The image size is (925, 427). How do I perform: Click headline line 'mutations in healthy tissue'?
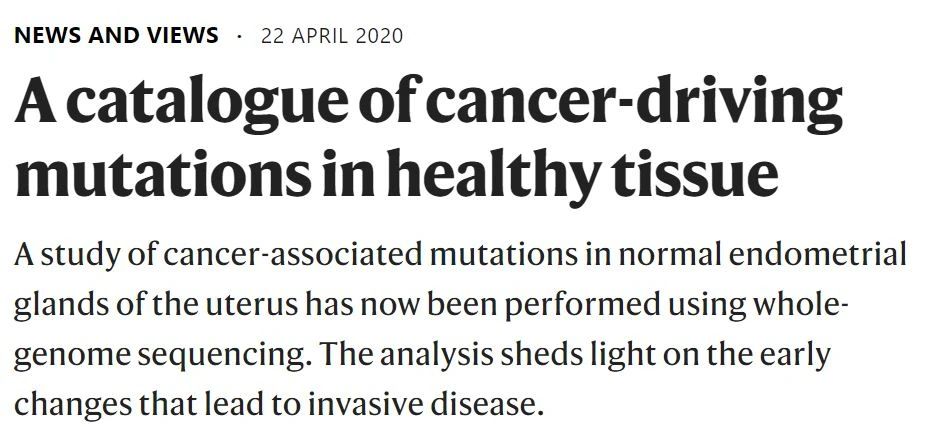point(396,176)
